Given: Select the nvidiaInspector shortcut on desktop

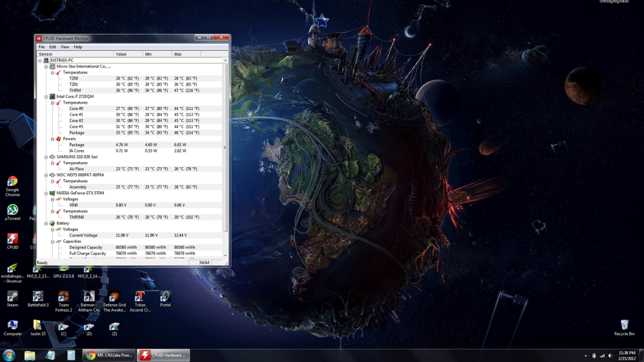Looking at the screenshot, I should click(13, 273).
